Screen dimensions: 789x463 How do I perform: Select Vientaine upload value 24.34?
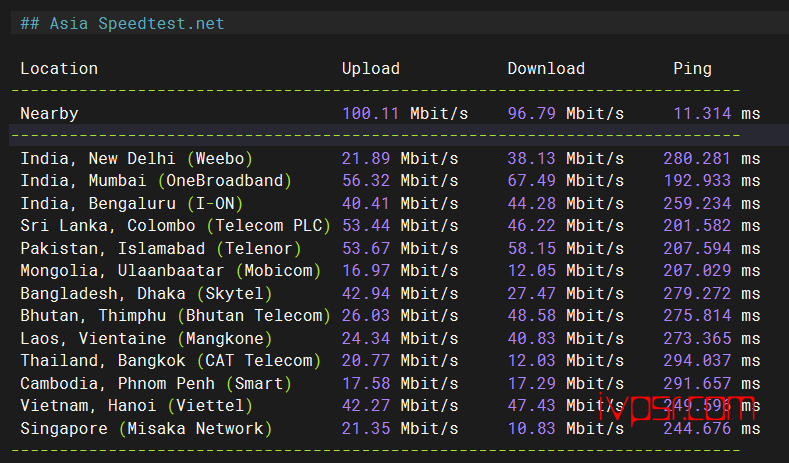[366, 339]
